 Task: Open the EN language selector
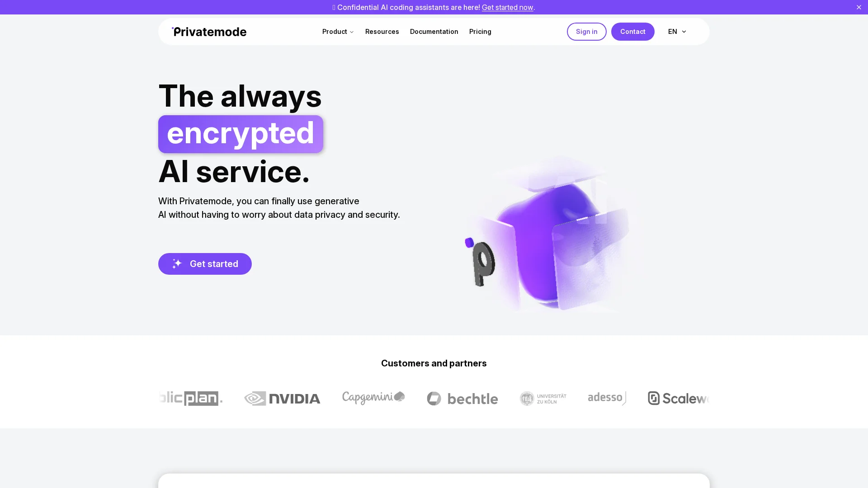(677, 32)
